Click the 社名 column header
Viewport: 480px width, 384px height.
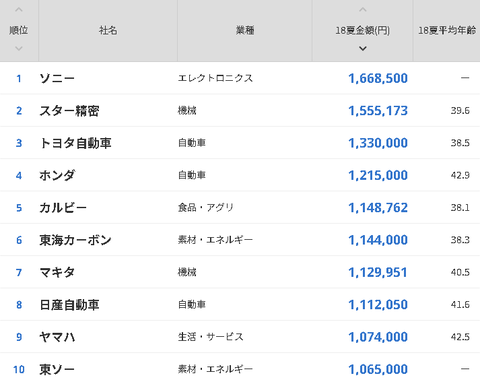108,31
